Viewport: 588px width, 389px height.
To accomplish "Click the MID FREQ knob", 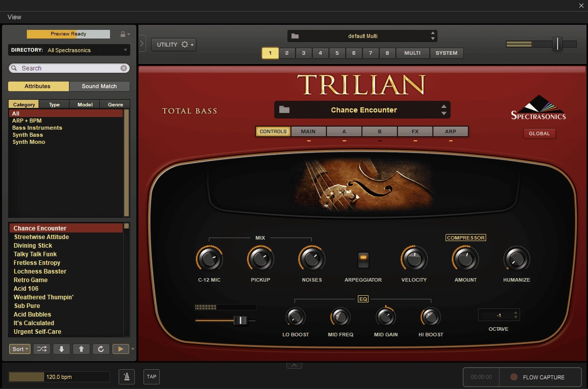I will coord(341,318).
